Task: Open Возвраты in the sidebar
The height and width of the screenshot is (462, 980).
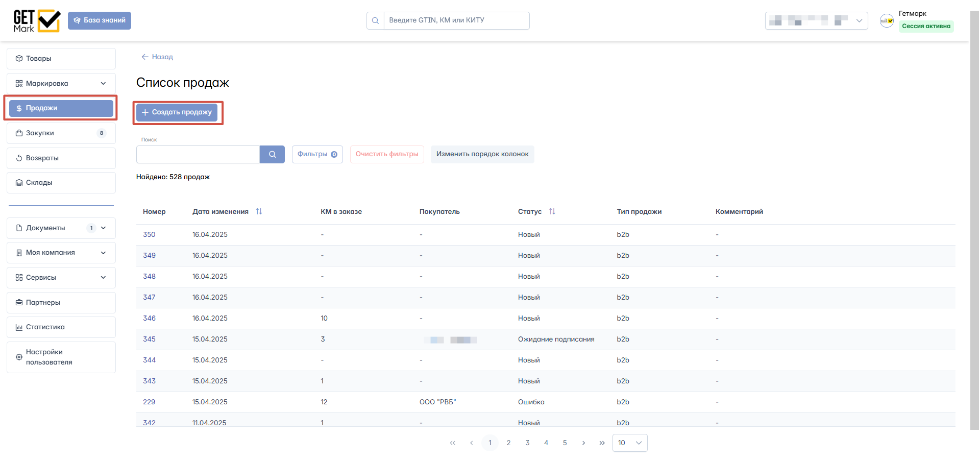Action: 61,158
